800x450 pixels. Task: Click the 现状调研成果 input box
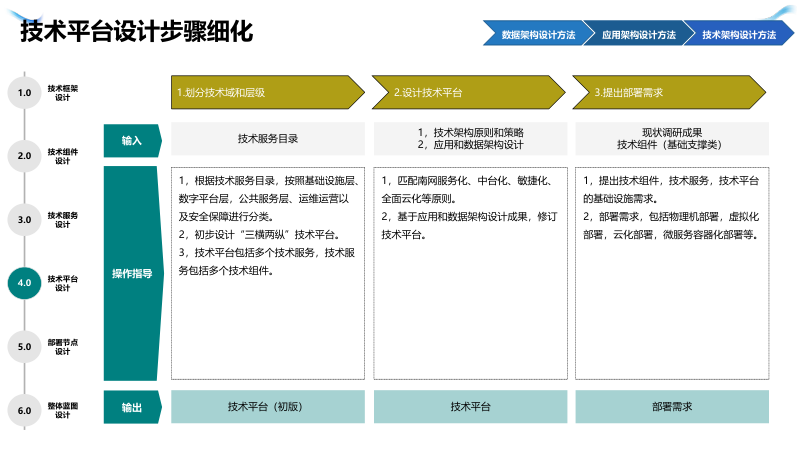pos(672,139)
